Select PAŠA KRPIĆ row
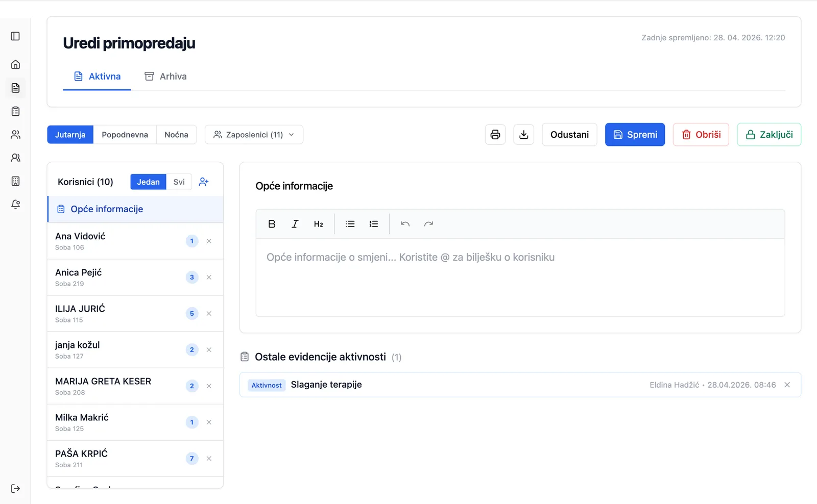 point(135,458)
